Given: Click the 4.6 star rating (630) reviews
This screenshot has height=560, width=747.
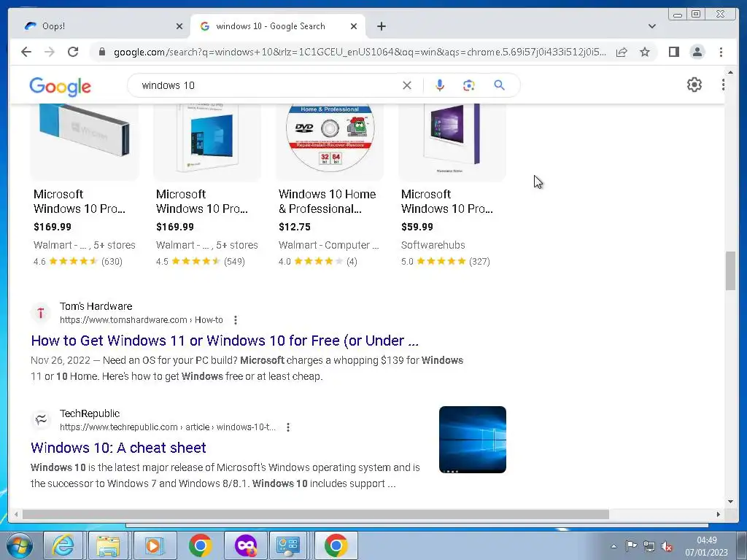Looking at the screenshot, I should click(x=78, y=262).
